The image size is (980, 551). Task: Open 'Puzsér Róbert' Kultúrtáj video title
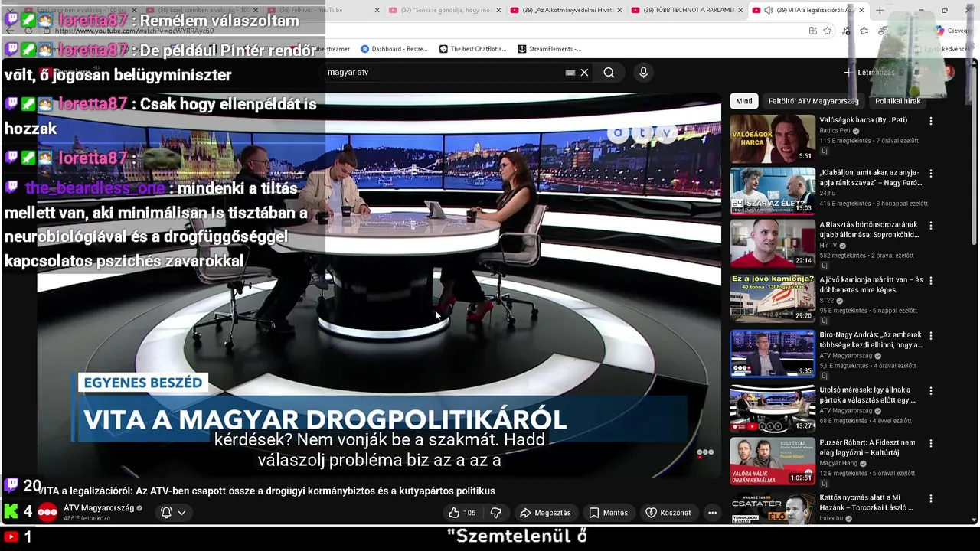tap(867, 448)
